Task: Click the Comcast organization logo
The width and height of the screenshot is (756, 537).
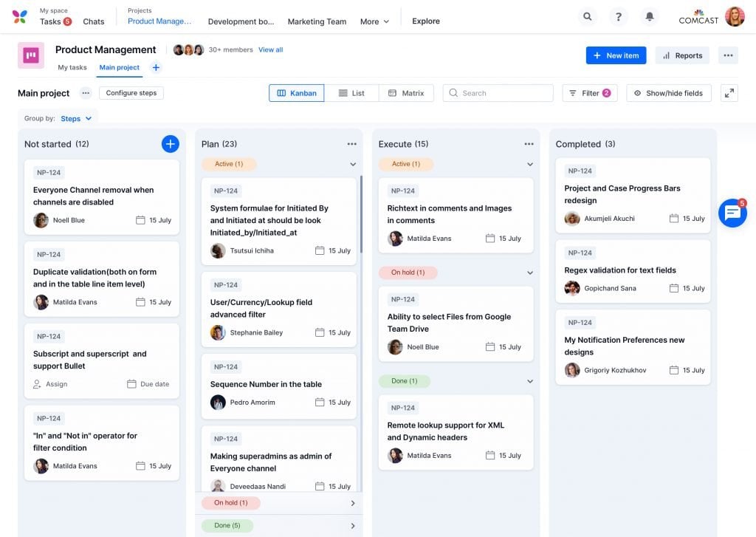Action: (x=698, y=17)
